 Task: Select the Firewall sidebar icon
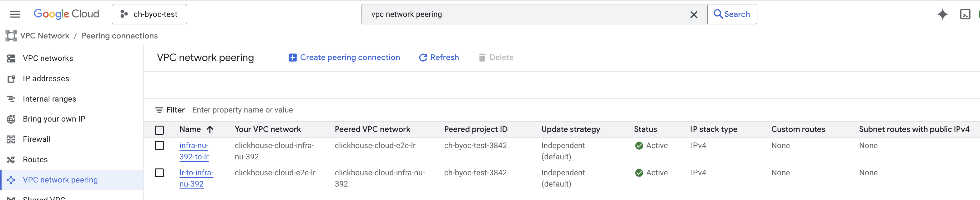(x=11, y=139)
